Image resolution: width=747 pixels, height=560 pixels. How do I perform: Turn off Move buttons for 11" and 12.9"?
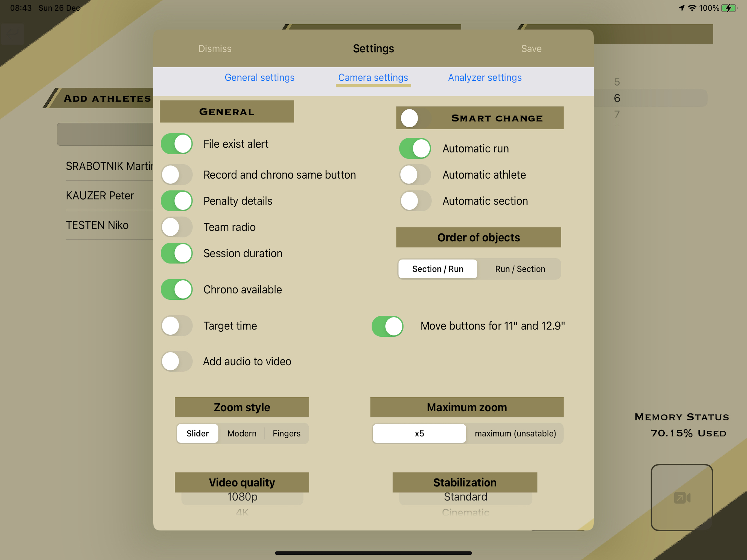[x=387, y=326]
